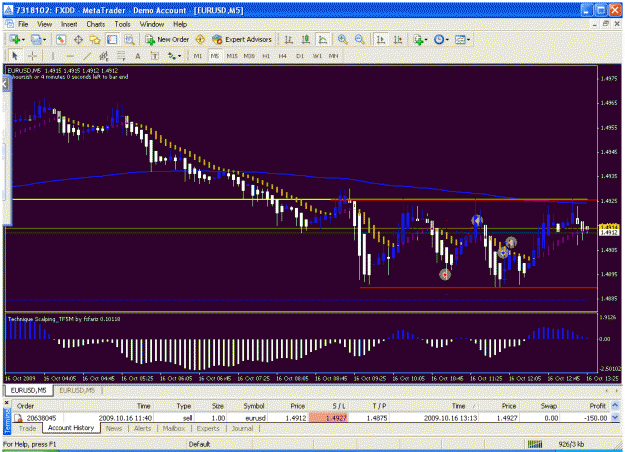Open the Profiles toolbar icon
This screenshot has width=625, height=452.
point(36,39)
